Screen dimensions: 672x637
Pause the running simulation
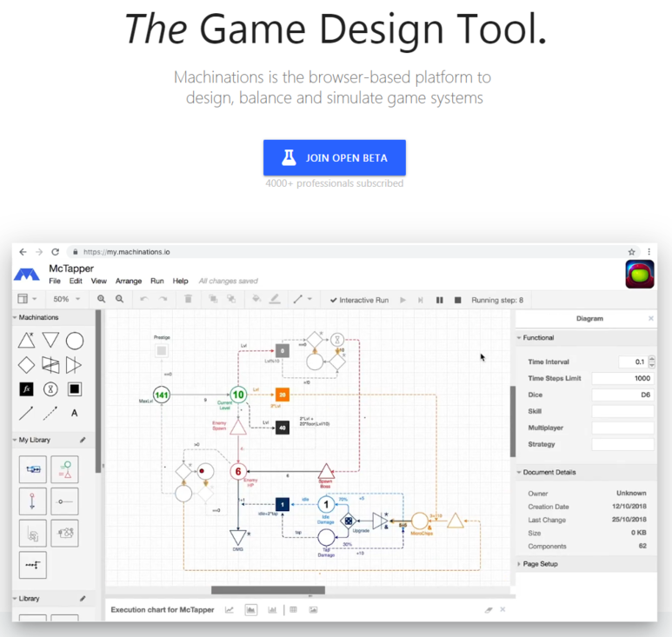(x=440, y=300)
